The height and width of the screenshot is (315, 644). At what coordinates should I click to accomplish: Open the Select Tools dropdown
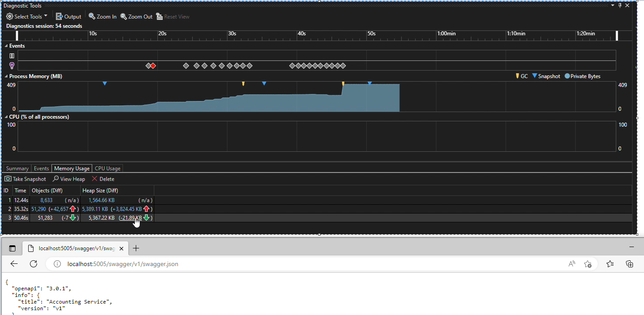click(46, 16)
